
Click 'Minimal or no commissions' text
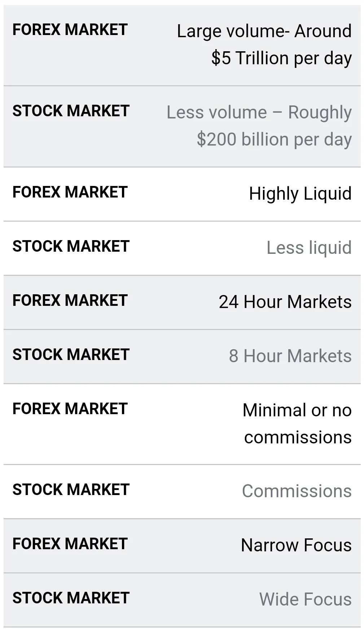[297, 424]
